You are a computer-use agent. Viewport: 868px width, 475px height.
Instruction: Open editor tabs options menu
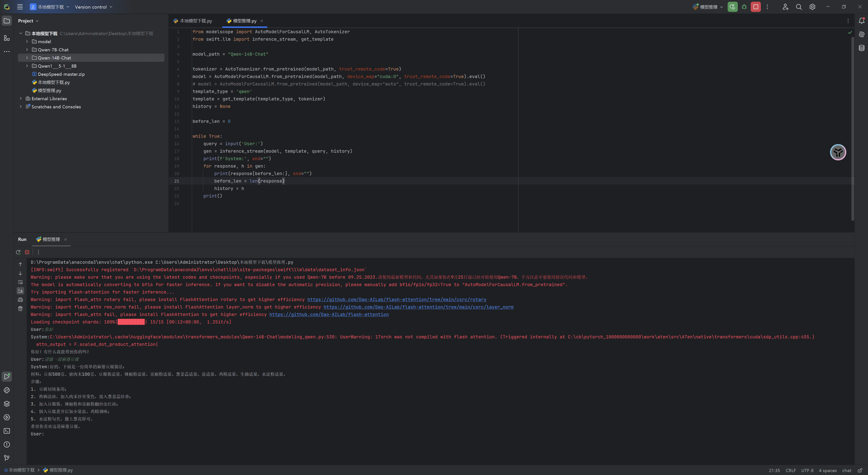848,21
